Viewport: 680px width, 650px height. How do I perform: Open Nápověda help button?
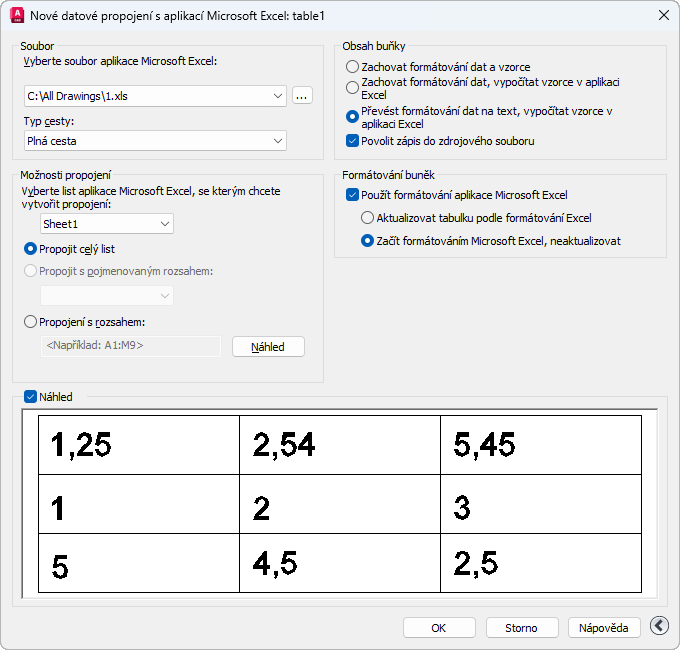(x=604, y=627)
